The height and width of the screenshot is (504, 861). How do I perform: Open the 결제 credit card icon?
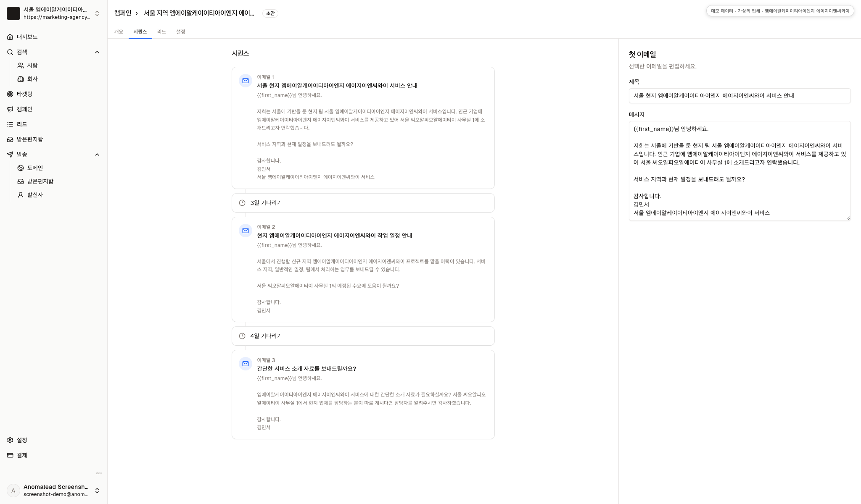coord(10,455)
